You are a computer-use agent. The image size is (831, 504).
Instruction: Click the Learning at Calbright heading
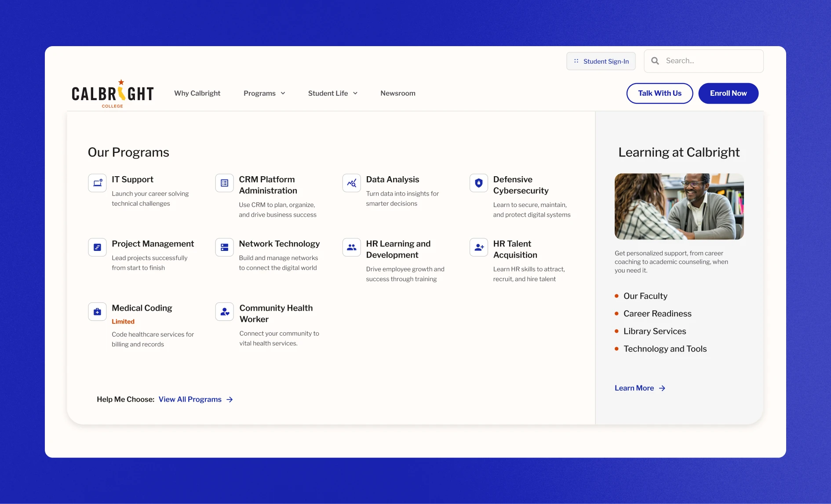(679, 152)
